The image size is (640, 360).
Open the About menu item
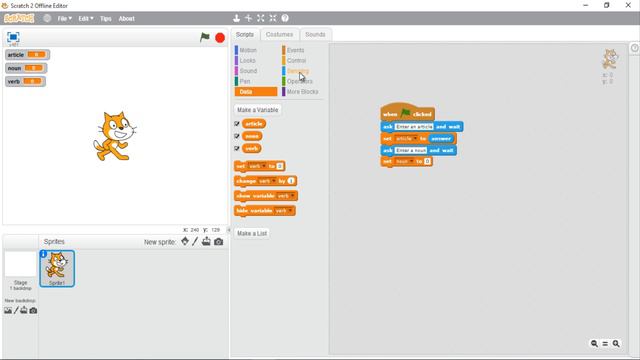click(x=127, y=18)
